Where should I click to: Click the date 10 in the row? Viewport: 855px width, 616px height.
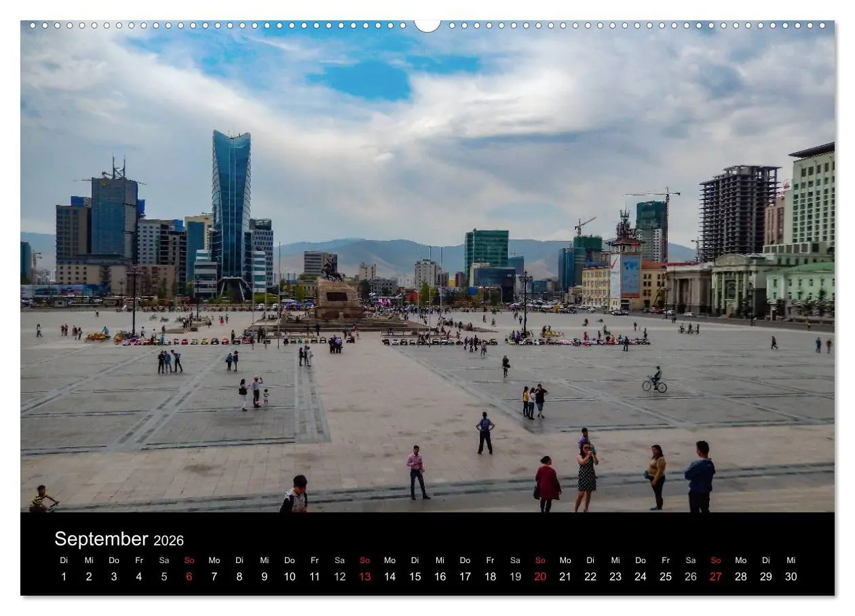289,577
